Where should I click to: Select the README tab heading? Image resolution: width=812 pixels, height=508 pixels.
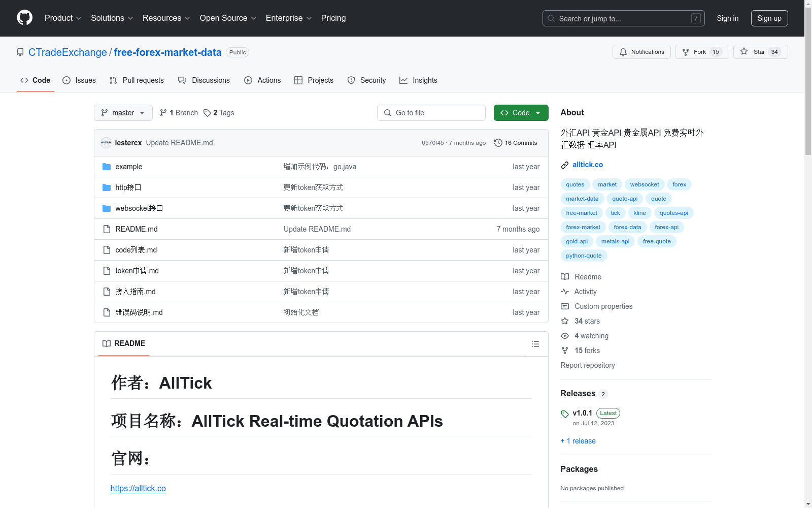[x=124, y=343]
